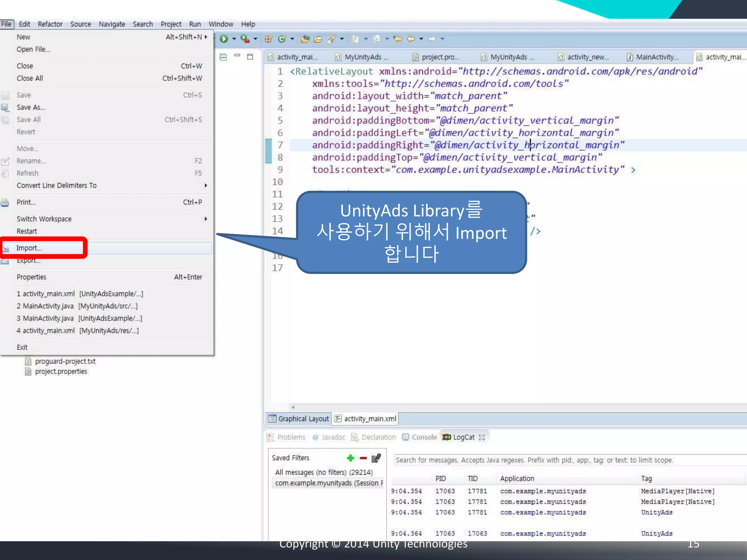Open the Project menu
Viewport: 747px width, 560px height.
(171, 24)
